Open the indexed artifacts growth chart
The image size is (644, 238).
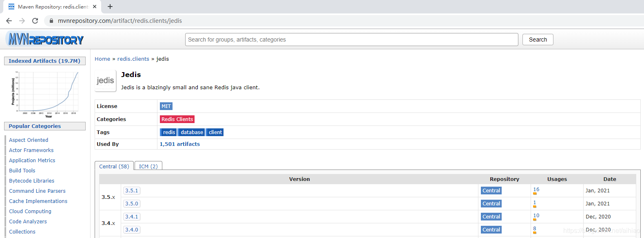45,94
